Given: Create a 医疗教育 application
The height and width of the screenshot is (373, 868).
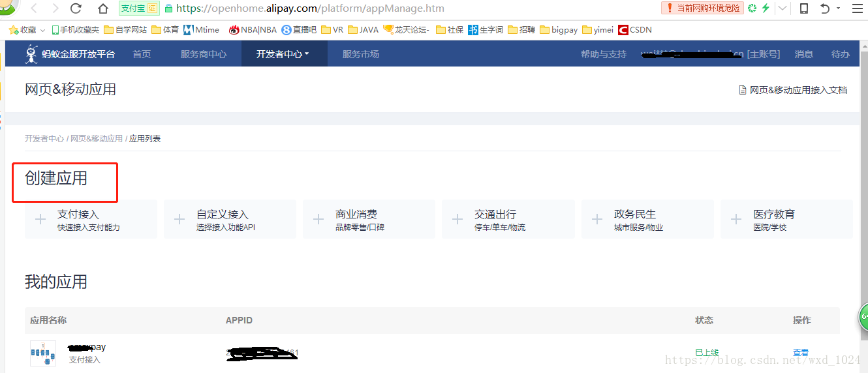Looking at the screenshot, I should coord(786,220).
